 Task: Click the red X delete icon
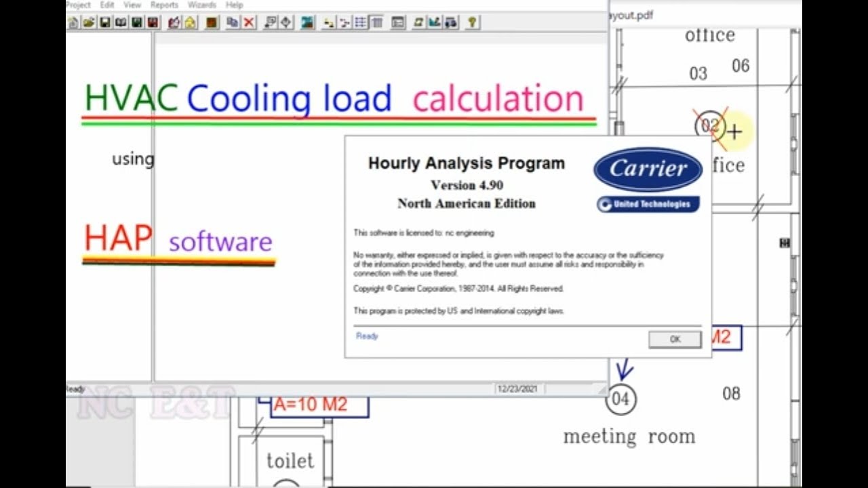pos(249,22)
